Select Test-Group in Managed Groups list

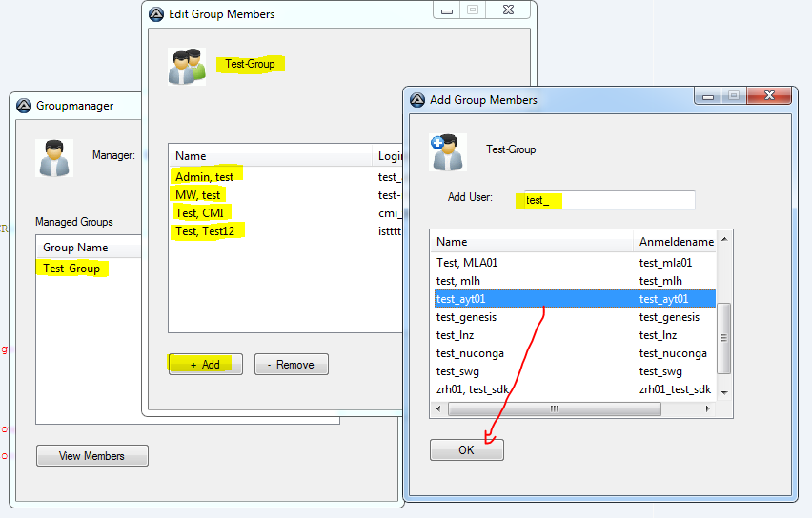coord(71,269)
